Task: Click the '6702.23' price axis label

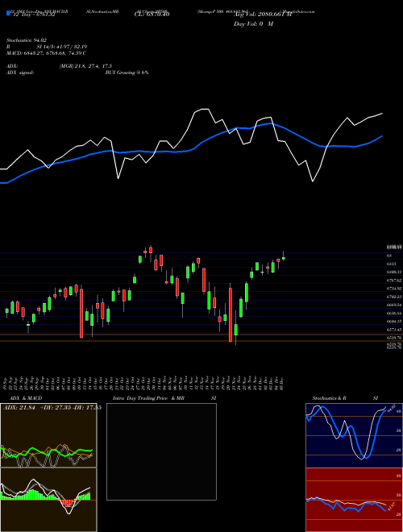Action: pos(394,297)
